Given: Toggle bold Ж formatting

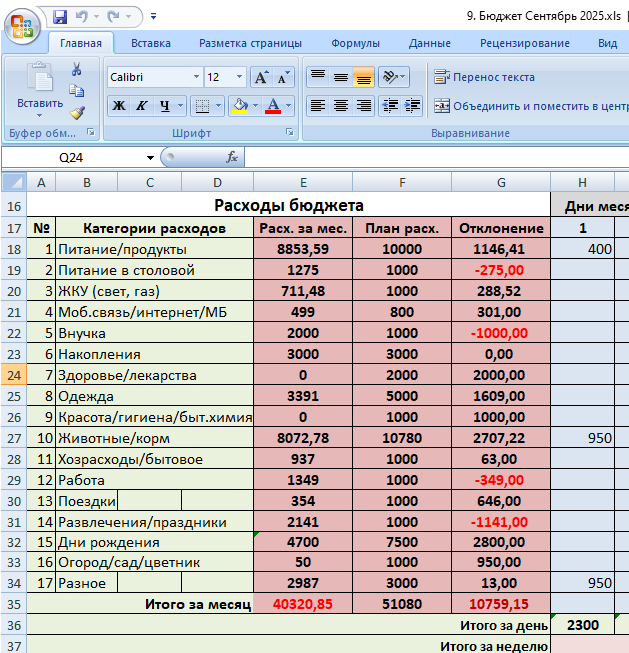Looking at the screenshot, I should (x=119, y=106).
